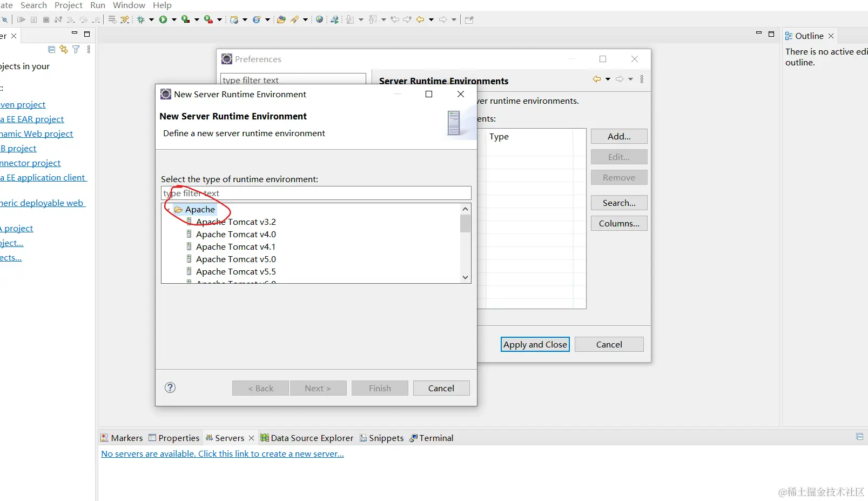Switch to the Markers tab
868x501 pixels.
tap(122, 438)
